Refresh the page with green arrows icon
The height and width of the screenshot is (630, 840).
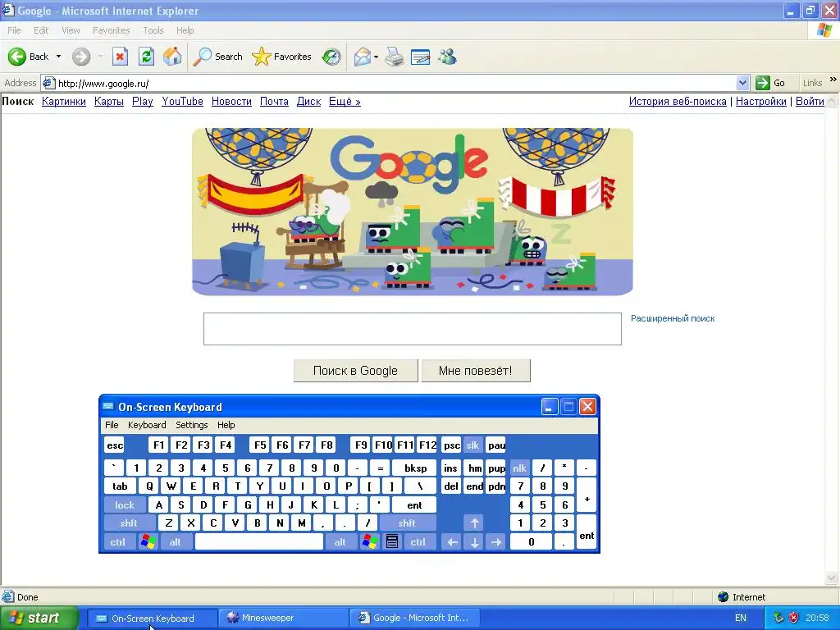point(146,57)
